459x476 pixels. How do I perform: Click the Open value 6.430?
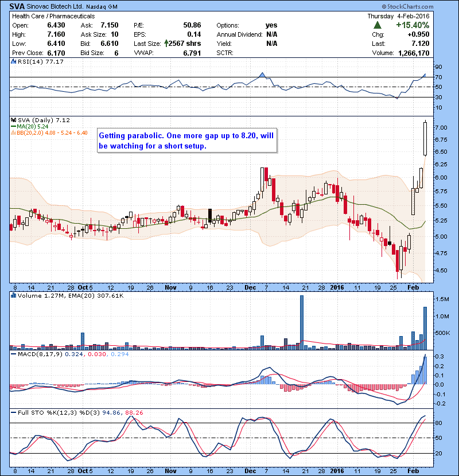(x=56, y=25)
